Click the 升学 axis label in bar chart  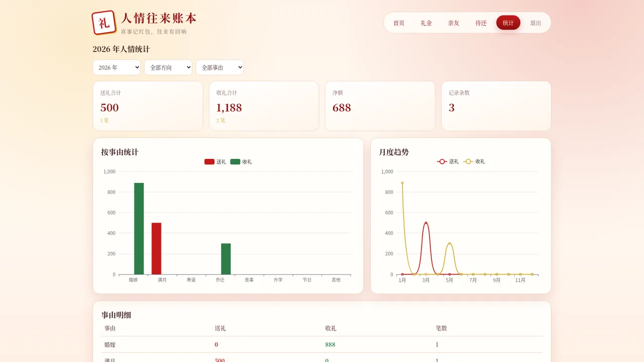coord(278,280)
